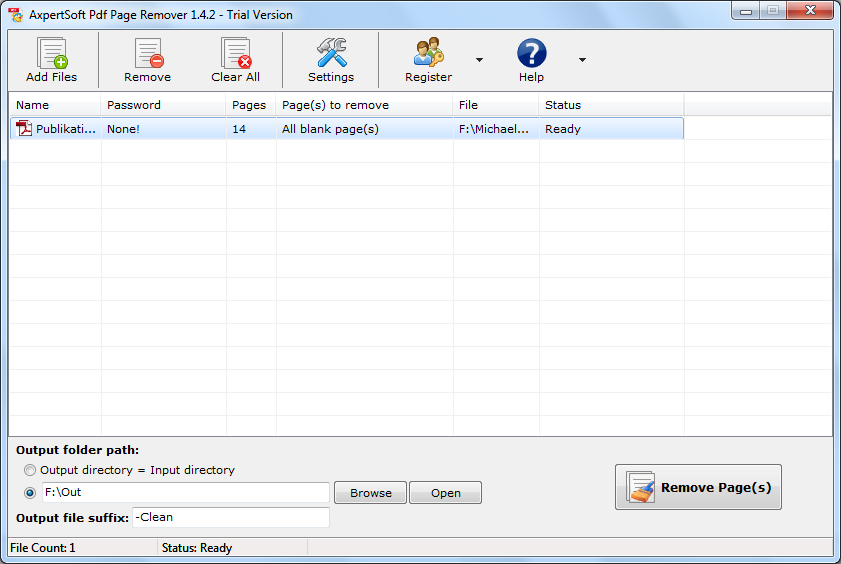Minimize the Pdf Page Remover window

tap(746, 11)
